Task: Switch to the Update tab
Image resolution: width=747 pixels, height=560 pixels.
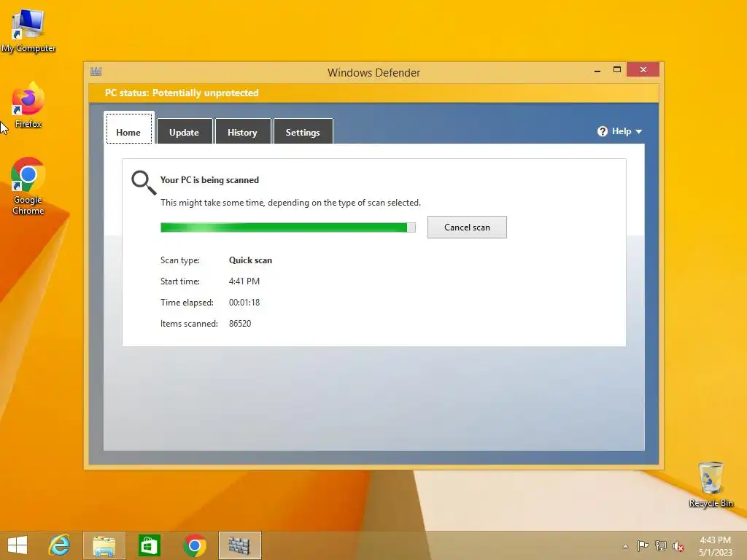Action: 185,131
